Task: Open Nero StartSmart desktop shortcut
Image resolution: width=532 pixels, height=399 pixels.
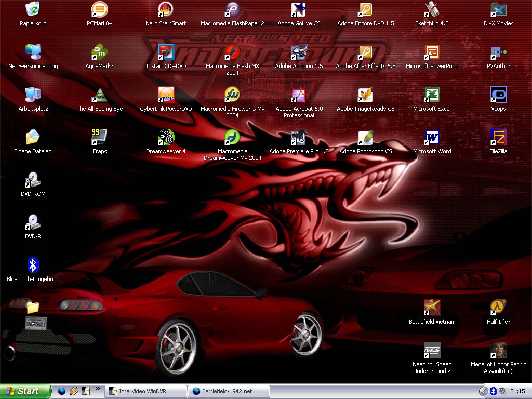Action: [166, 9]
